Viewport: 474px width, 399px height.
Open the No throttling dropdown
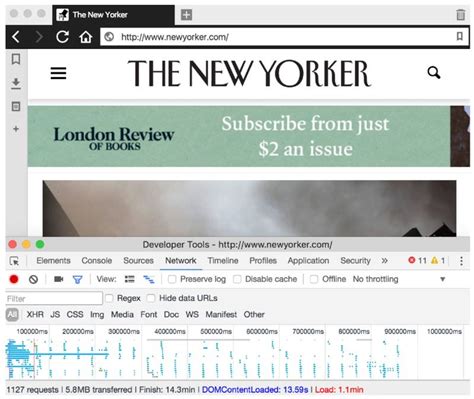tap(399, 279)
